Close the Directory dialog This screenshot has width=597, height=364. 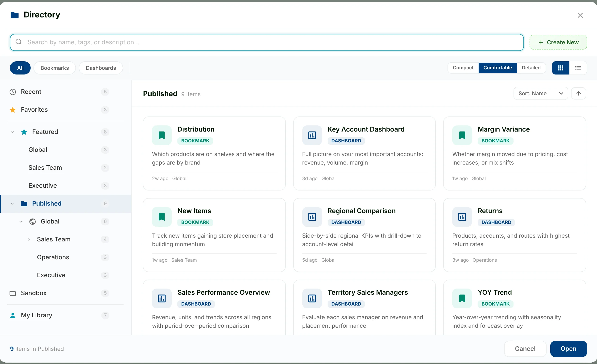click(x=580, y=15)
